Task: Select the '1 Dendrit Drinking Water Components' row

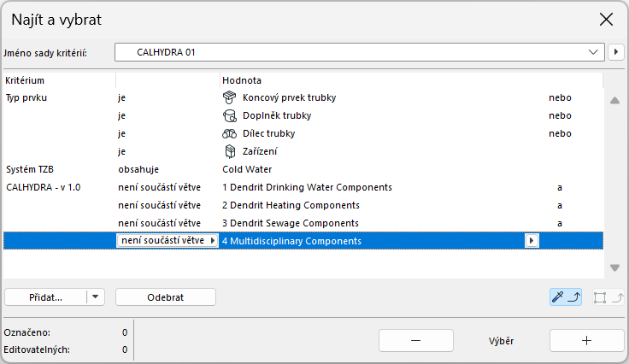Action: (306, 187)
